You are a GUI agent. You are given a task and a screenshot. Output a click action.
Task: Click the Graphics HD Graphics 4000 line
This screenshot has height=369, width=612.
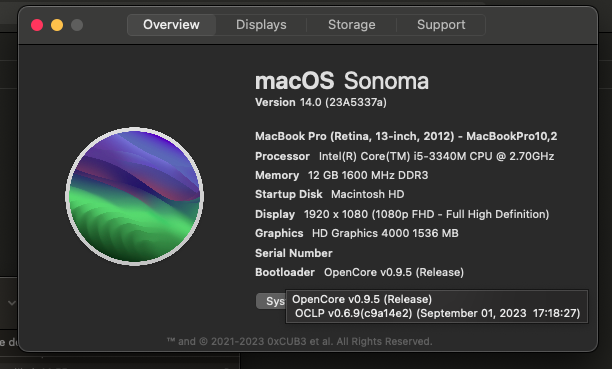[357, 233]
